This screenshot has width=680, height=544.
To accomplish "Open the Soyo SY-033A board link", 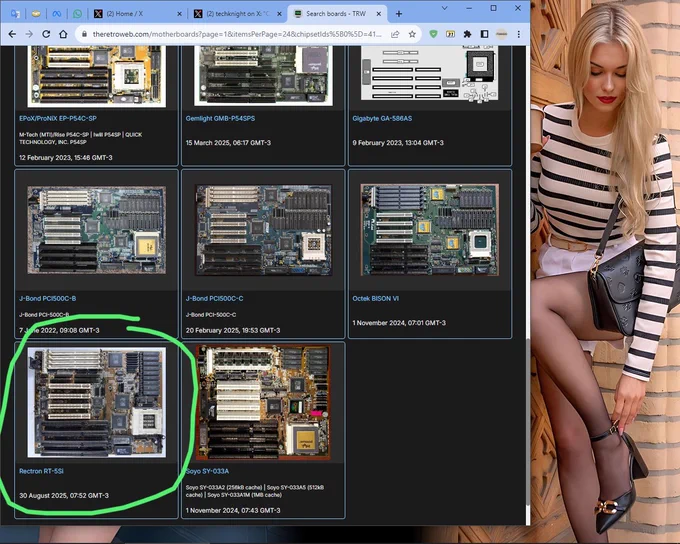I will click(x=207, y=471).
